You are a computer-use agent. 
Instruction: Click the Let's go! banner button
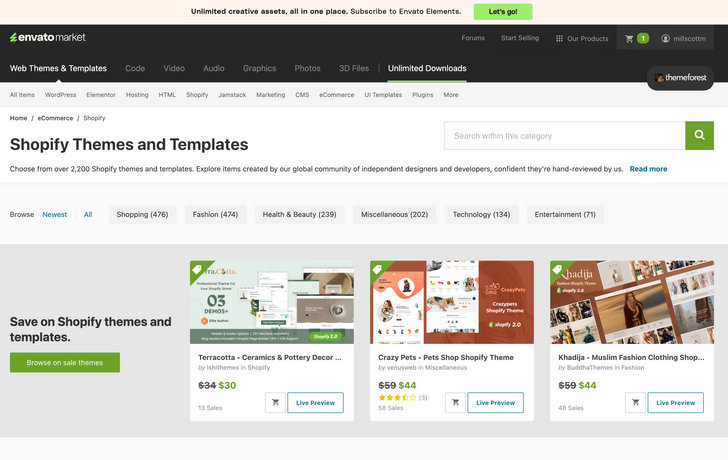[x=503, y=11]
